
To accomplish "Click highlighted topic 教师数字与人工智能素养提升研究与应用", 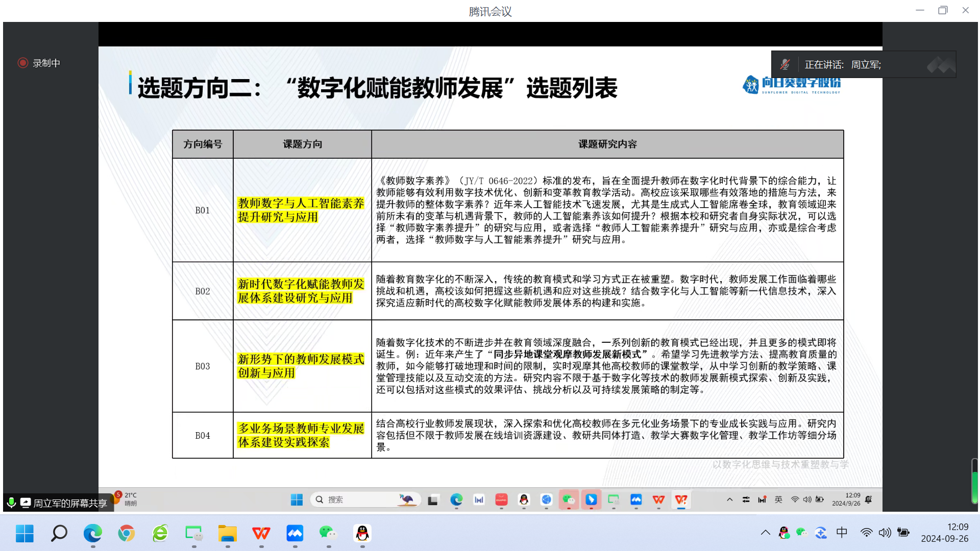I will [301, 210].
